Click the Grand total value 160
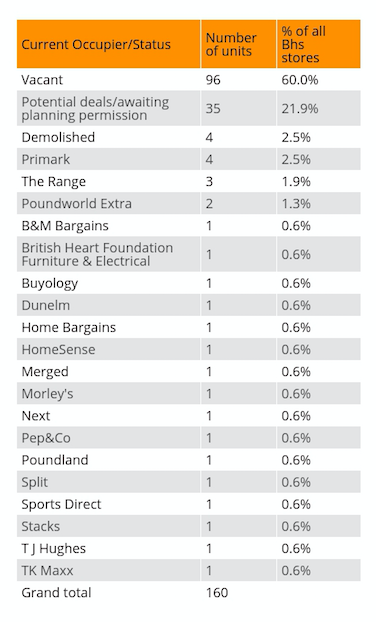 [217, 593]
